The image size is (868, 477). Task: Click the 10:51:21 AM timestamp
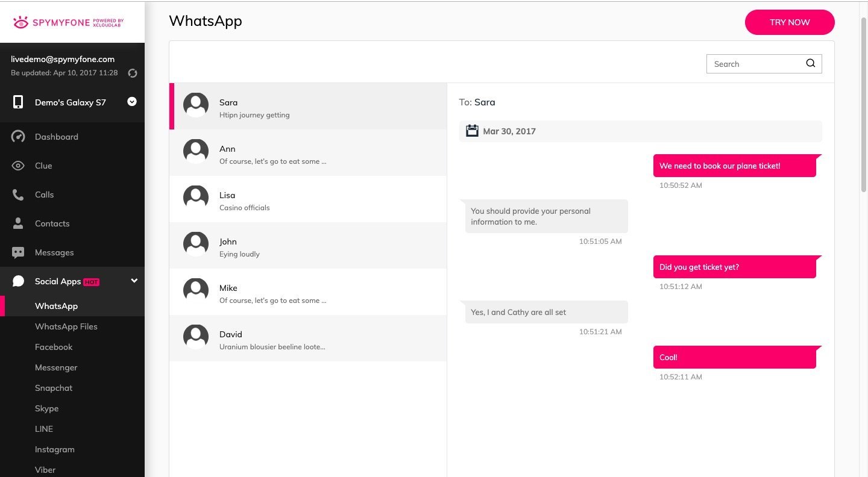[600, 332]
